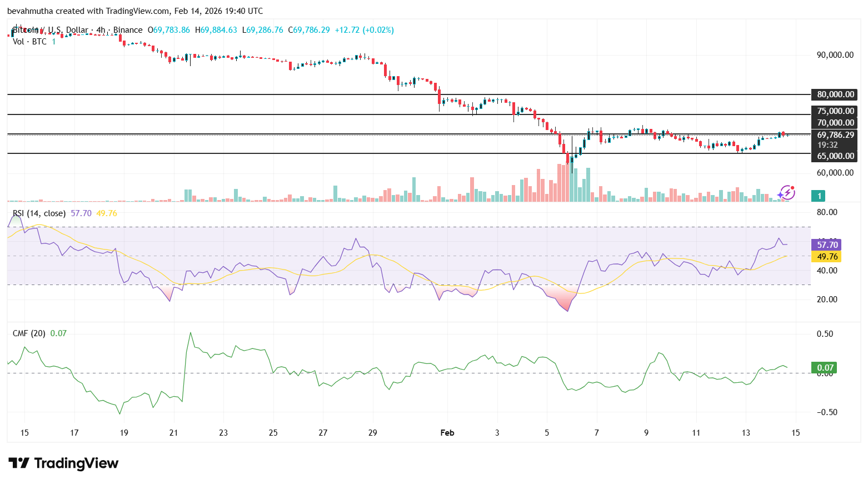This screenshot has height=484, width=868.
Task: Click the current price flag 69,786.29
Action: 835,134
